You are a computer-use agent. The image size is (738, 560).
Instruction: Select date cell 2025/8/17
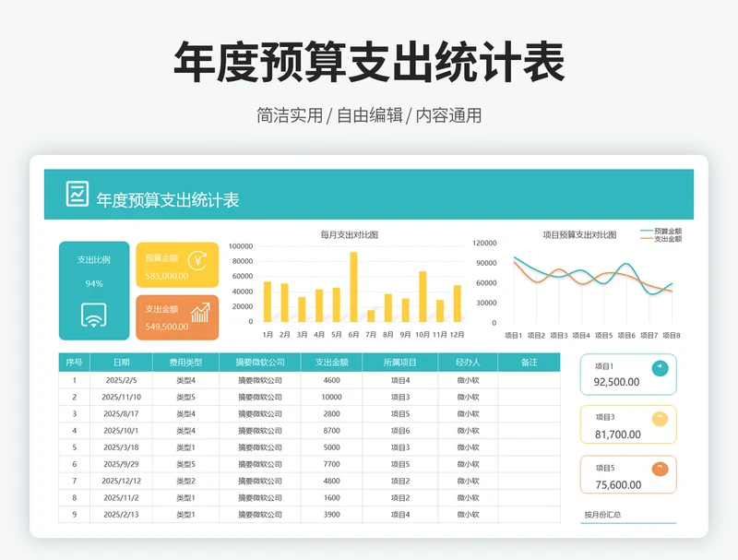click(x=122, y=414)
